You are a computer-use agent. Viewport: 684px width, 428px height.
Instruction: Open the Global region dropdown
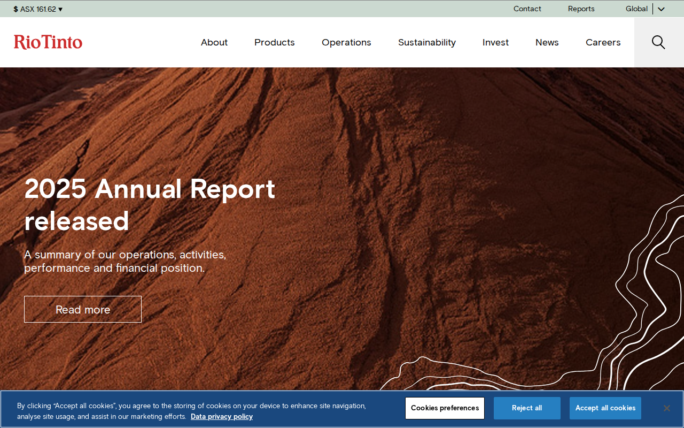pyautogui.click(x=637, y=9)
